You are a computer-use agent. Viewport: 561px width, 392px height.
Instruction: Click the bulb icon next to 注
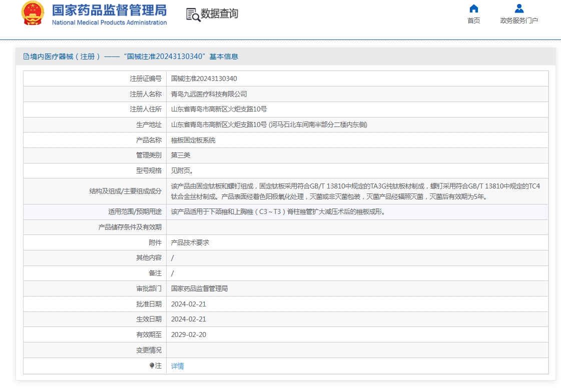152,365
